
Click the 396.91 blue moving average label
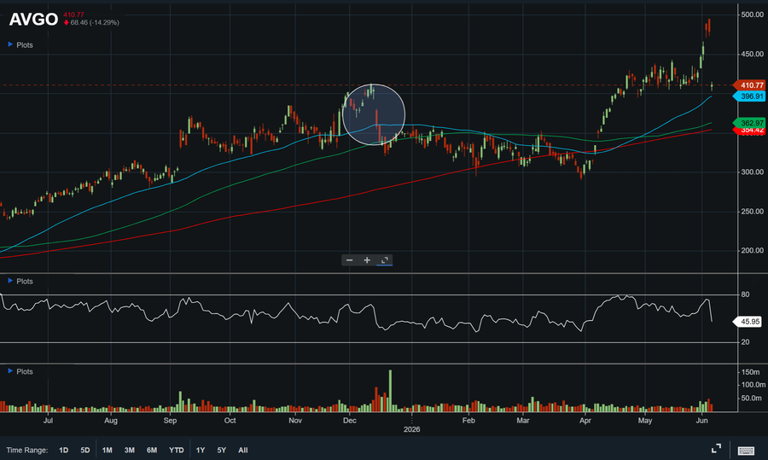point(750,97)
